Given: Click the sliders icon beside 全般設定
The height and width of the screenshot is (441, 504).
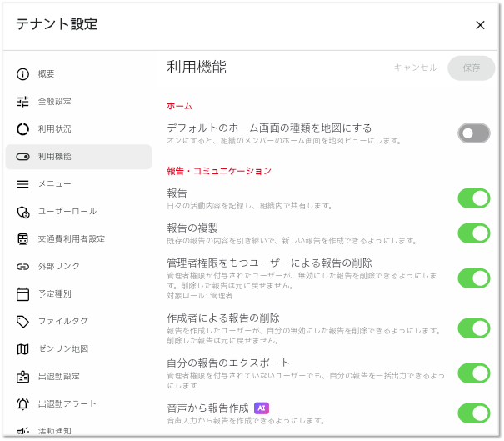Looking at the screenshot, I should pyautogui.click(x=22, y=102).
